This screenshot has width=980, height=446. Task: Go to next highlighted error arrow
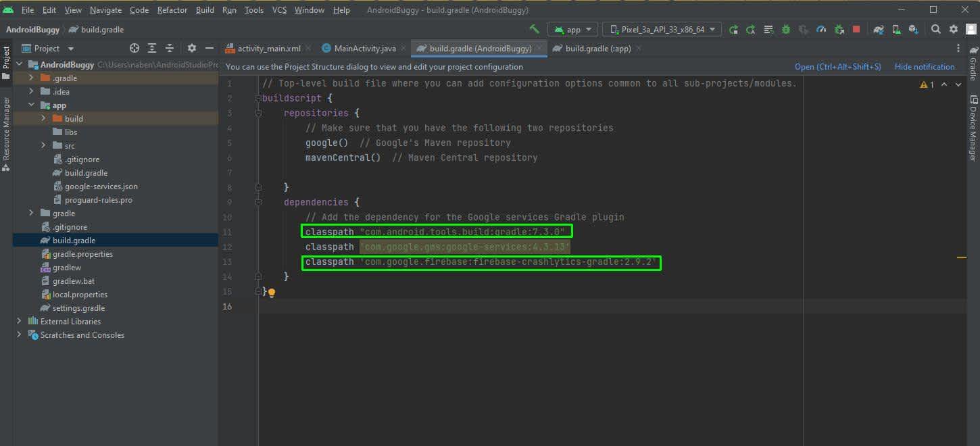(959, 84)
